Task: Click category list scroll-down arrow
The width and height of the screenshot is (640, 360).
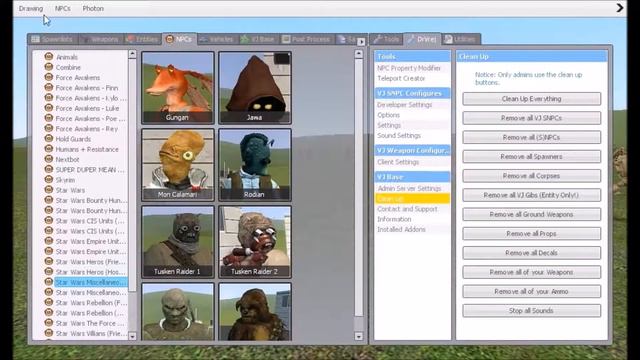Action: coord(132,336)
